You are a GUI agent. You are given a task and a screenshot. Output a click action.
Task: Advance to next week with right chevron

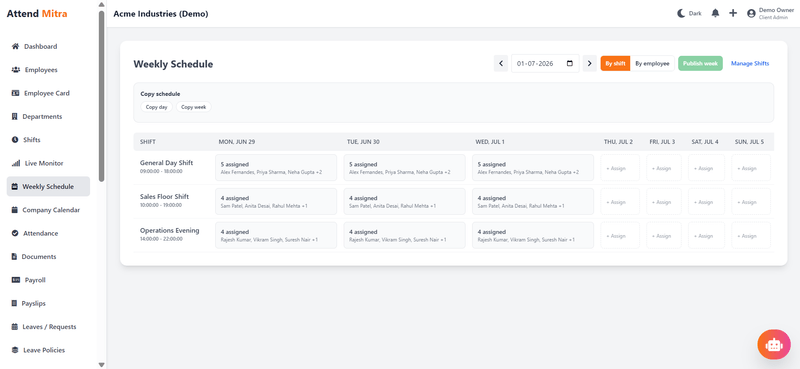point(589,64)
